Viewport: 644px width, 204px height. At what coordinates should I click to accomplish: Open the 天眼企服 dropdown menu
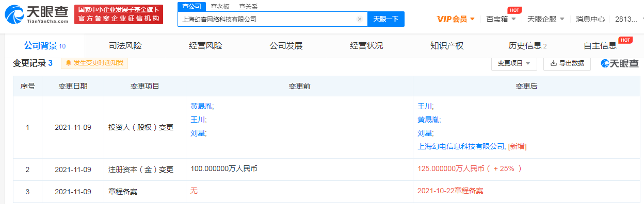point(545,19)
